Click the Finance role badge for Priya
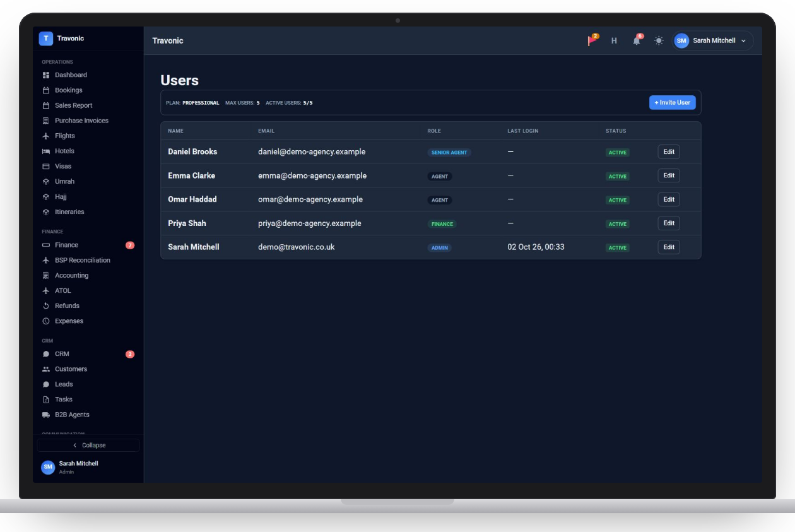The height and width of the screenshot is (532, 795). pos(442,224)
